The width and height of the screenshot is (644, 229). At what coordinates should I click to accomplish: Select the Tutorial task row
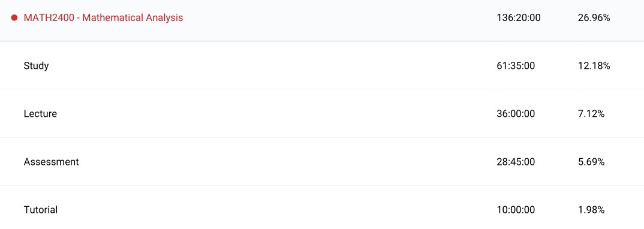(322, 207)
